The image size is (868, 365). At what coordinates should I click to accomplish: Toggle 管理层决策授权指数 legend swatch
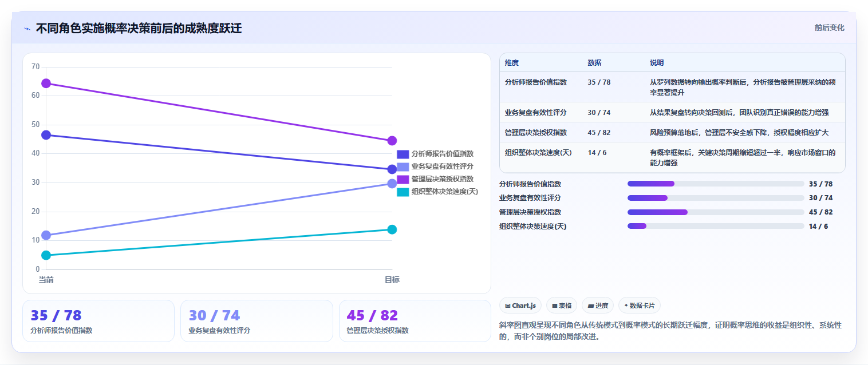tap(403, 179)
